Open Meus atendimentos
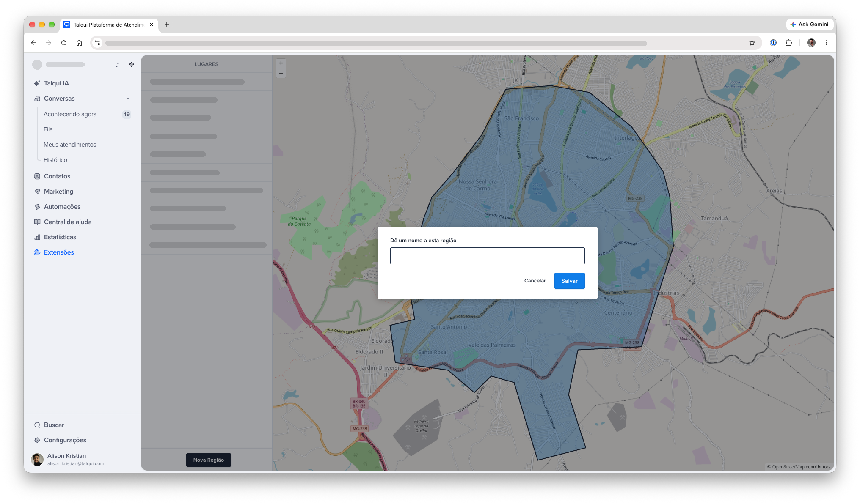Viewport: 860px width, 504px height. tap(70, 145)
